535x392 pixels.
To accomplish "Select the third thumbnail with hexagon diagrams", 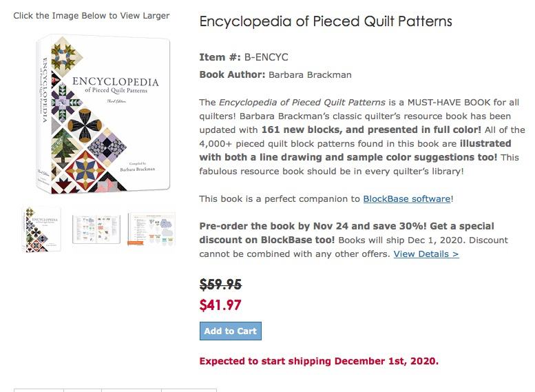I will pos(152,229).
